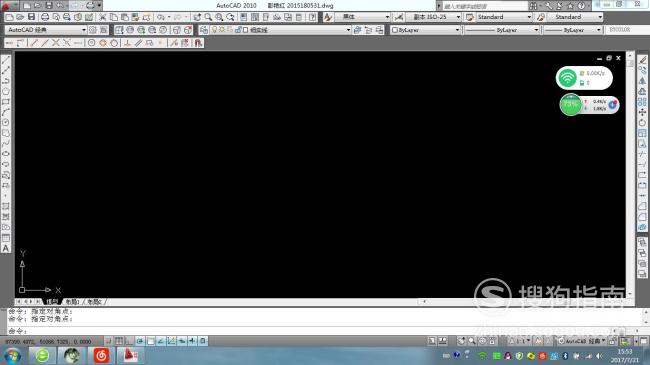Screen dimensions: 650x365
Task: Toggle Dynamic Input in status bar
Action: point(182,341)
